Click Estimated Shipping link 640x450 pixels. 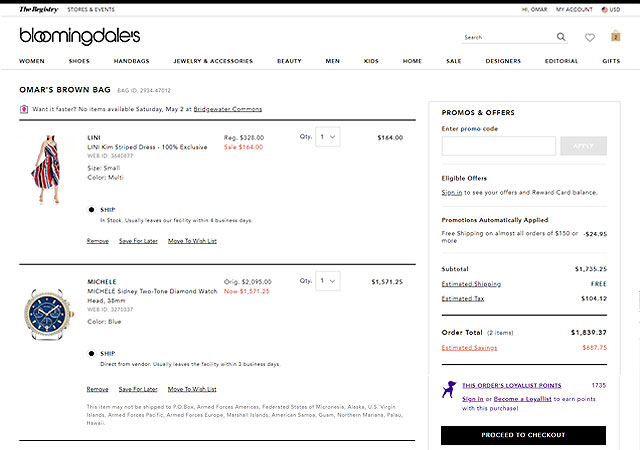(x=471, y=284)
